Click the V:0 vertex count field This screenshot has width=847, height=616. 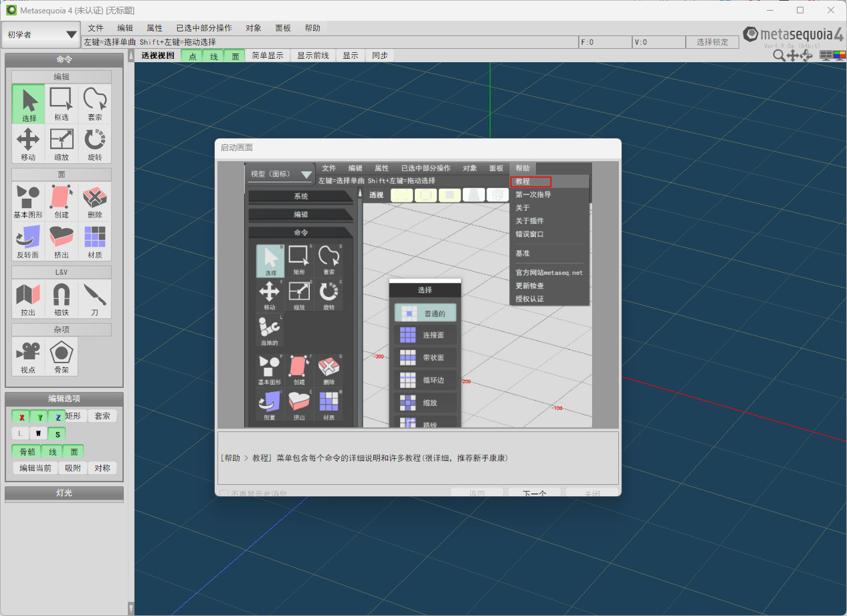[x=658, y=42]
